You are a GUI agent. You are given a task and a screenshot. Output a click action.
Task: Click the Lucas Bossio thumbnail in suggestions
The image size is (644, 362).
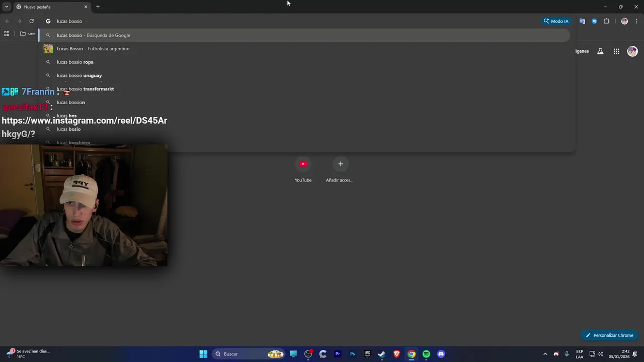(48, 49)
